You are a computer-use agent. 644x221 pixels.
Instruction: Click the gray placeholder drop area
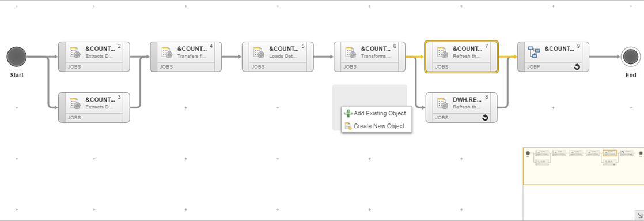(369, 95)
